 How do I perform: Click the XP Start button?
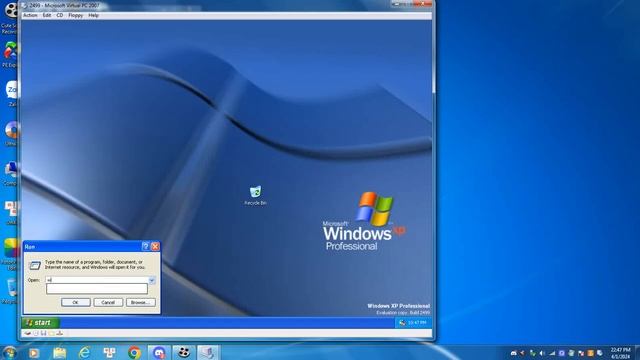pos(40,322)
